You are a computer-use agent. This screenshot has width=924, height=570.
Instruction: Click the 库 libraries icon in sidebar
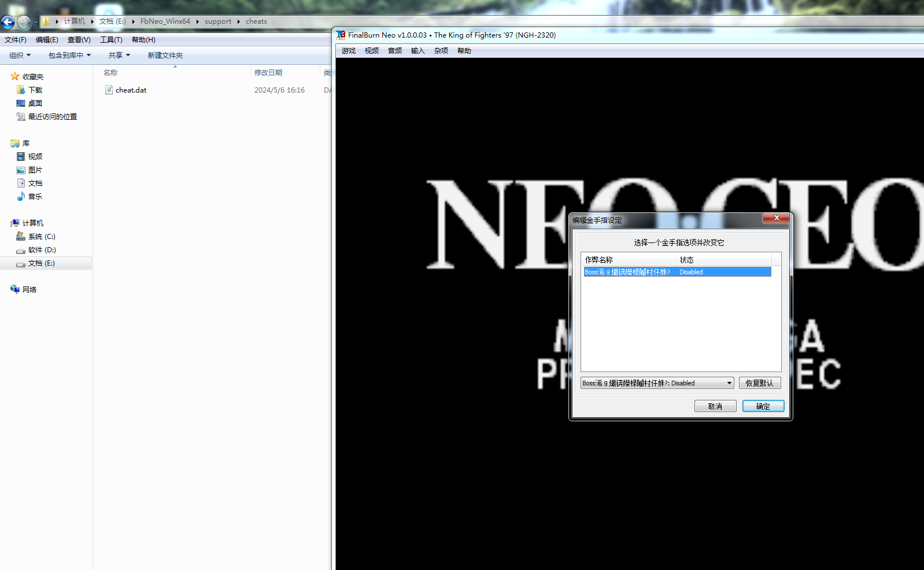click(x=15, y=144)
